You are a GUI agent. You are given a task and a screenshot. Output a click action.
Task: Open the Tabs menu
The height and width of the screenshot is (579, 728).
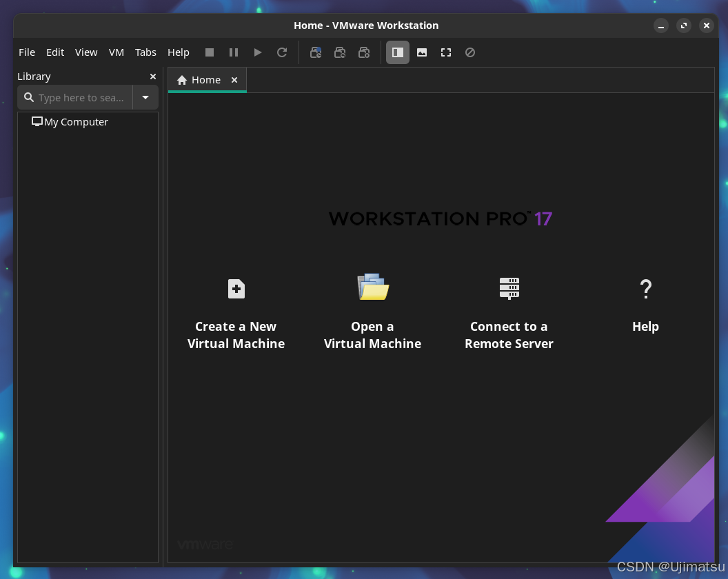[145, 52]
